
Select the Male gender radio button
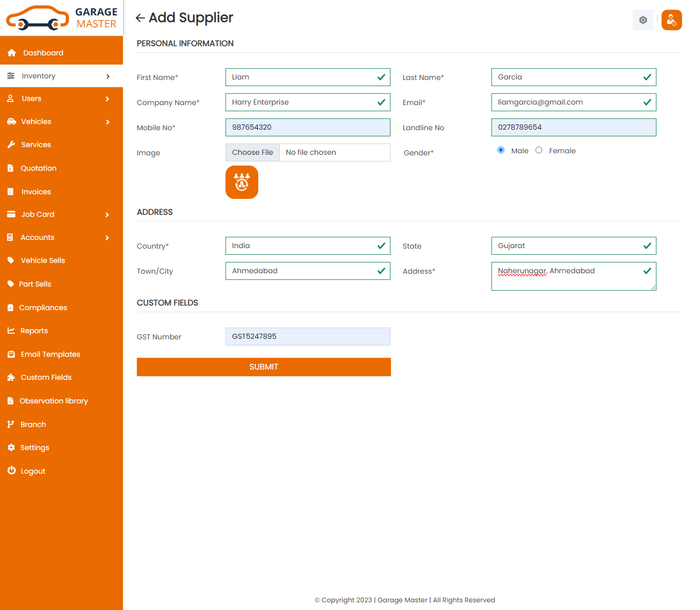pos(501,150)
